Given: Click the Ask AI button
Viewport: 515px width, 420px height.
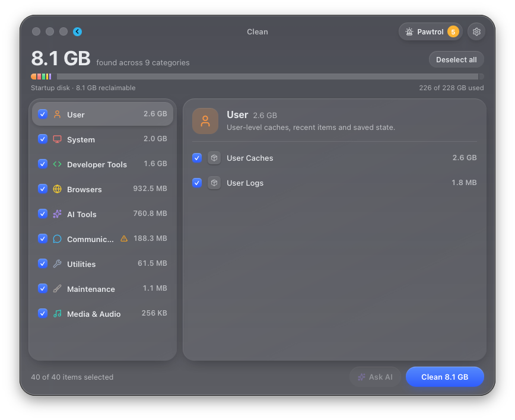Looking at the screenshot, I should (375, 377).
